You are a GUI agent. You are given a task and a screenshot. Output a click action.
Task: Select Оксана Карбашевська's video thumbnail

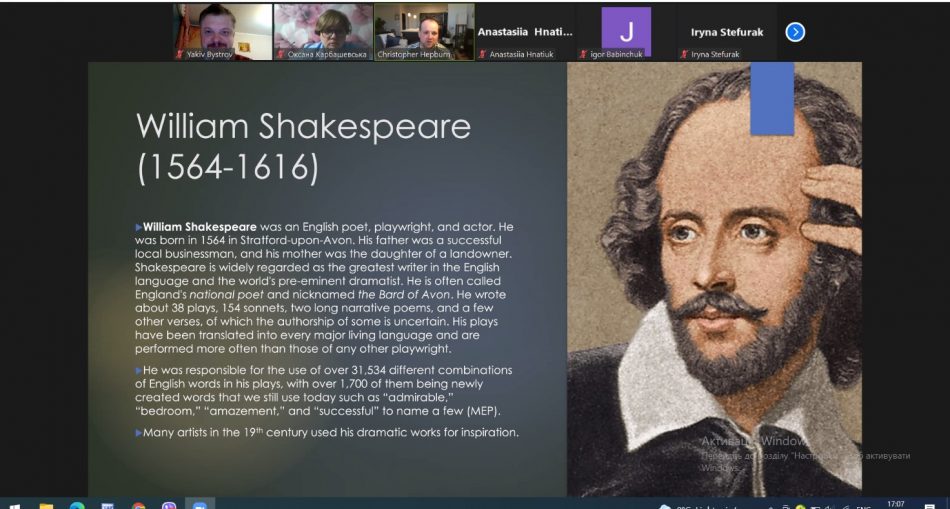coord(323,30)
